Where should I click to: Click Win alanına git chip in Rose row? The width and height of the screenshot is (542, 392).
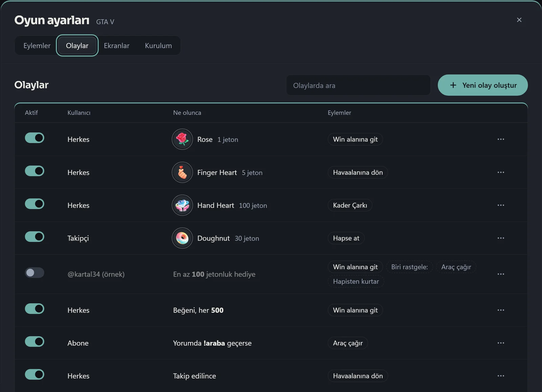355,139
